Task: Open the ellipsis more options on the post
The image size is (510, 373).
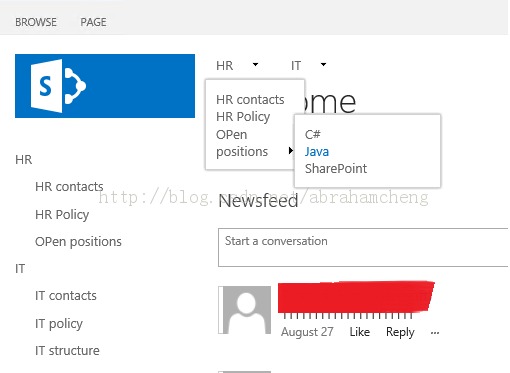Action: (435, 333)
